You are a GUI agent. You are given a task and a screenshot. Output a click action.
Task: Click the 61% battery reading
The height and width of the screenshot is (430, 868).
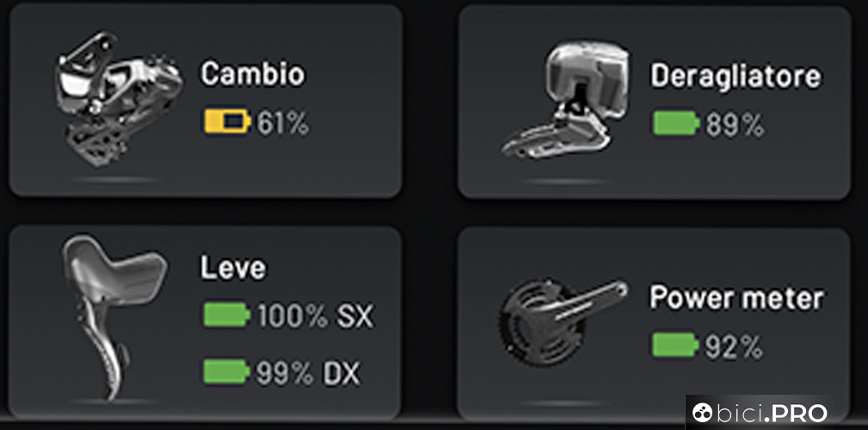click(x=283, y=125)
